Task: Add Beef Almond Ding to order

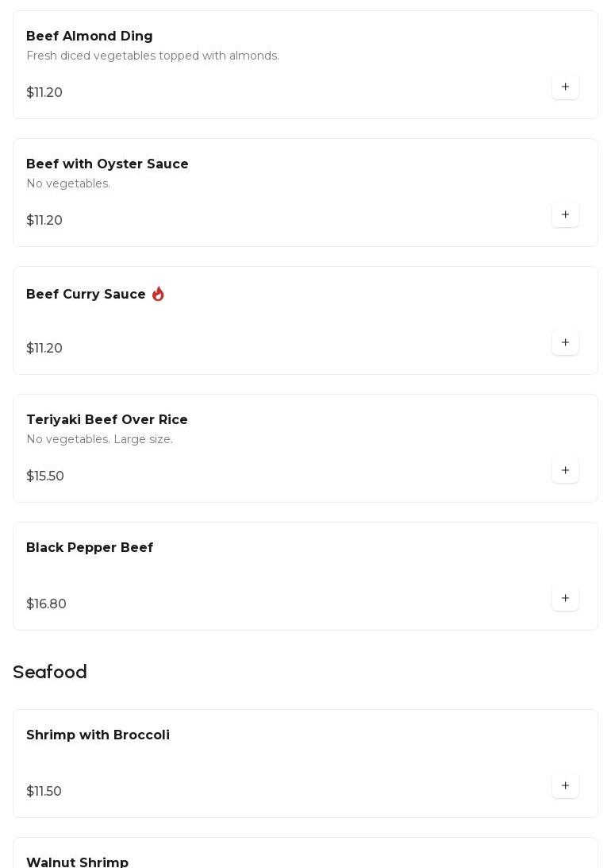Action: (565, 87)
